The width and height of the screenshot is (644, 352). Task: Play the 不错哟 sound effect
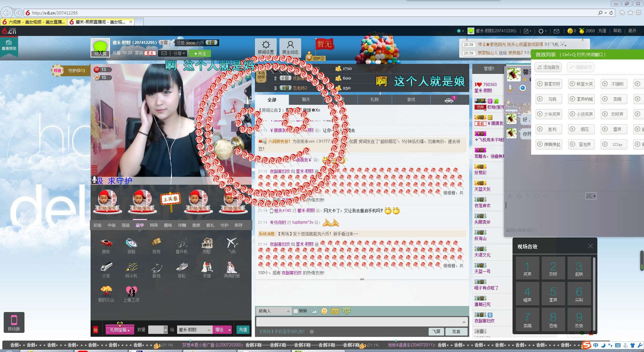614,84
